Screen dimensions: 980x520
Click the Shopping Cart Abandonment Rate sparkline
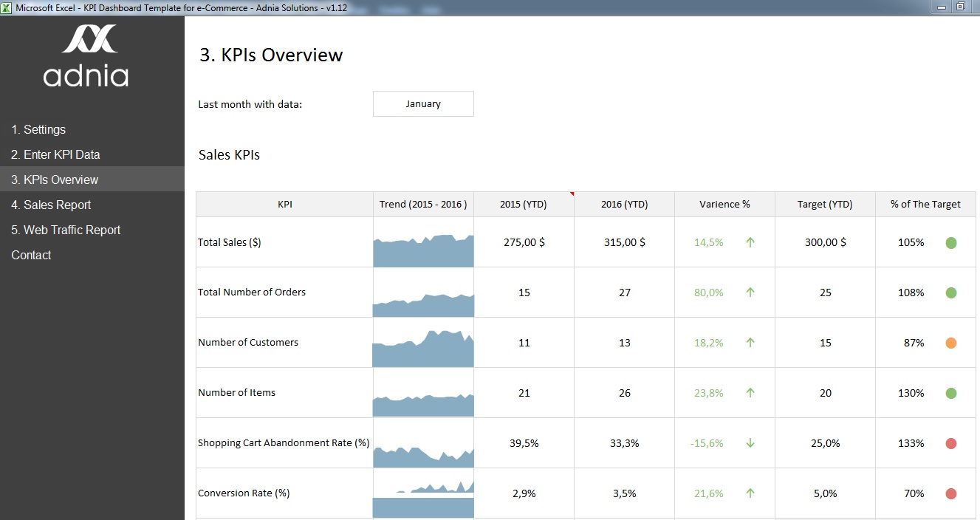[x=423, y=456]
